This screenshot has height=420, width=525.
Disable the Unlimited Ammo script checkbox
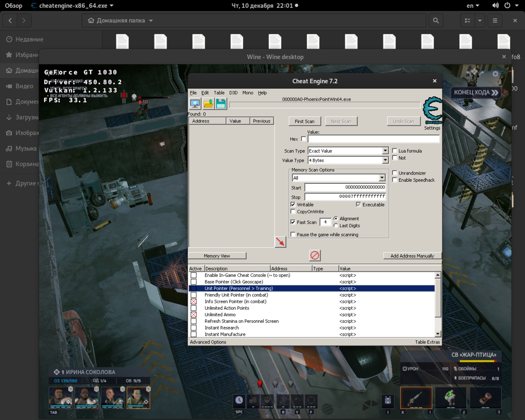[x=194, y=315]
